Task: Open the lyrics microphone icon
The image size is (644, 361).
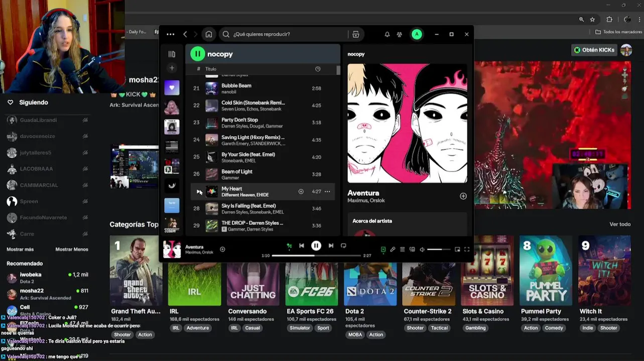Action: [x=393, y=249]
